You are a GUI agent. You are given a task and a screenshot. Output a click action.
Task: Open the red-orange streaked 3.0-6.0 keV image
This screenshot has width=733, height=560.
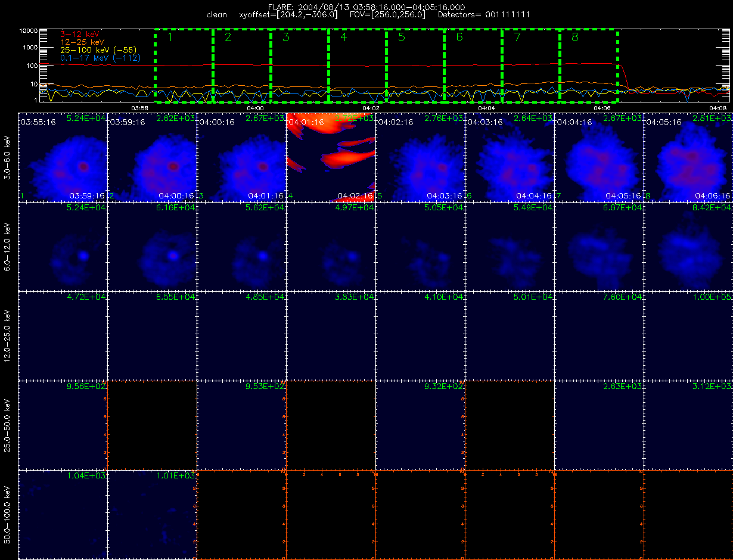pyautogui.click(x=331, y=157)
